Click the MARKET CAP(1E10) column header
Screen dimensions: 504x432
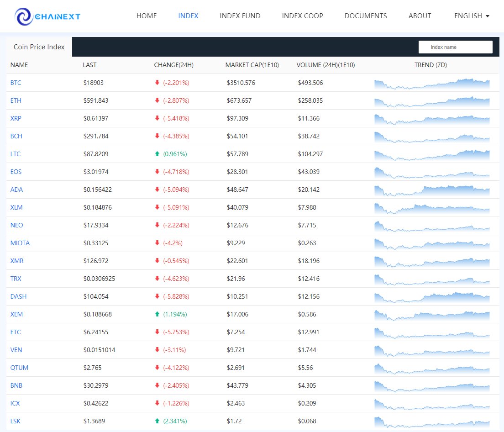click(252, 65)
